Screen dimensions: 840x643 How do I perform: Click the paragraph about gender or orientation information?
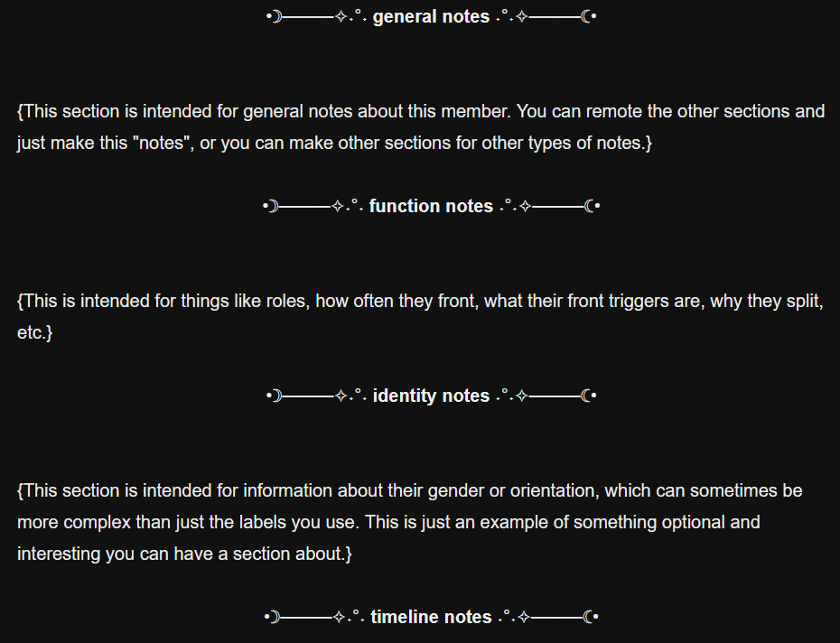[x=409, y=522]
